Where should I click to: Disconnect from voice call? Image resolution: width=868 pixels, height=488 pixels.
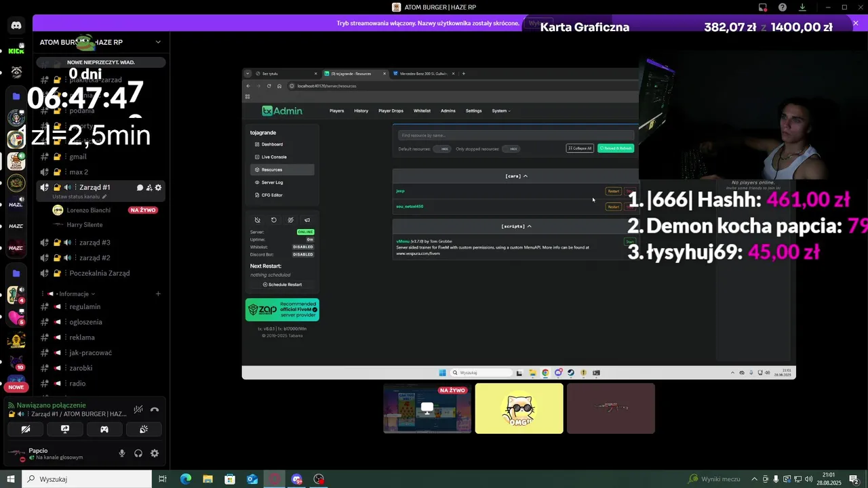(155, 409)
